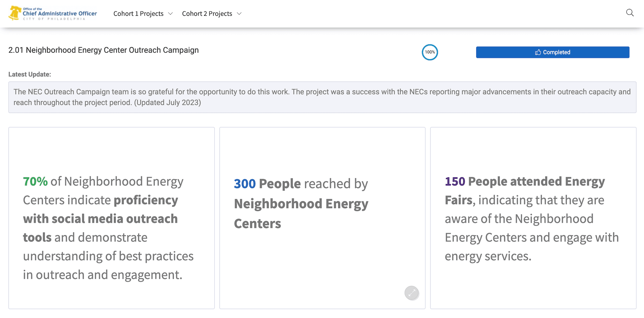Click the blue 300 figure
Image resolution: width=644 pixels, height=318 pixels.
coord(245,184)
